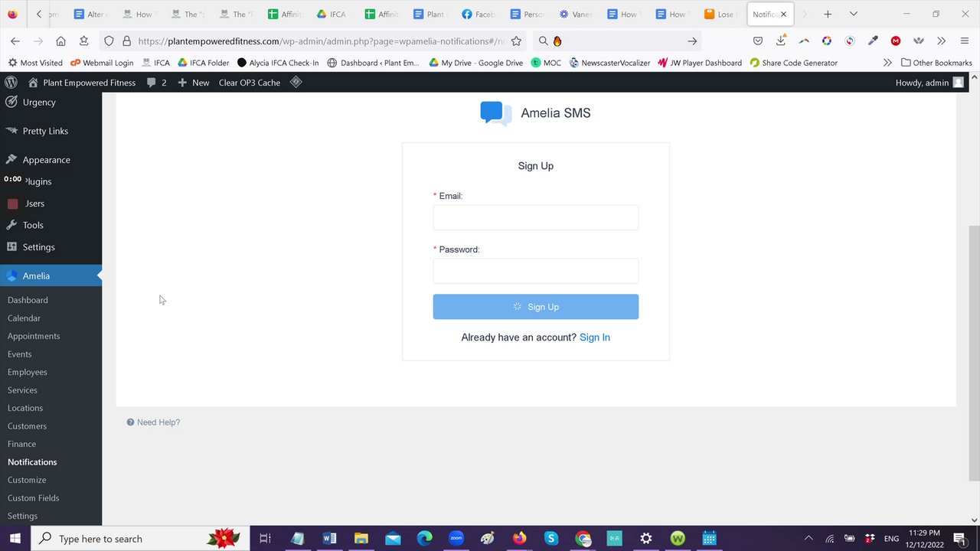The width and height of the screenshot is (980, 551).
Task: Open a new browser tab with plus
Action: [x=828, y=14]
